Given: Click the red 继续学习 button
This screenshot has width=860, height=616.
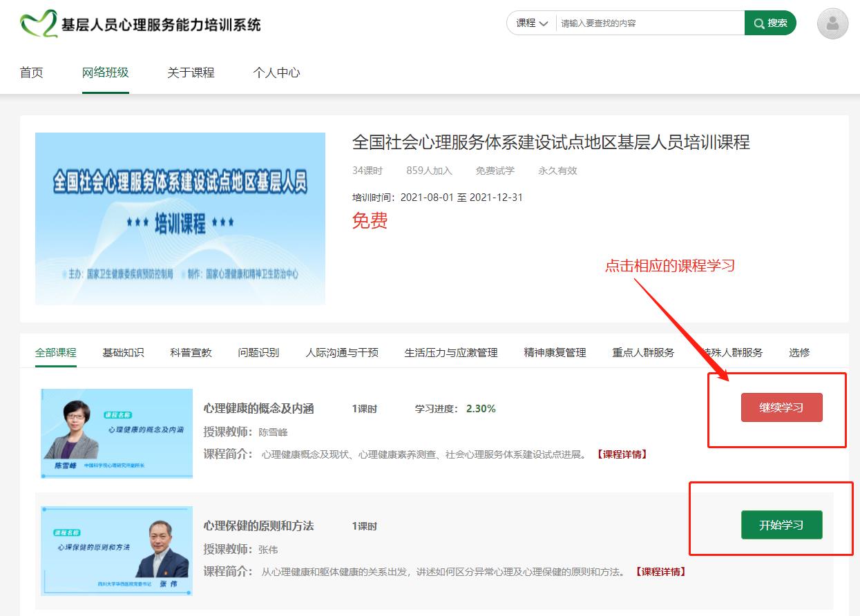Looking at the screenshot, I should pos(781,407).
